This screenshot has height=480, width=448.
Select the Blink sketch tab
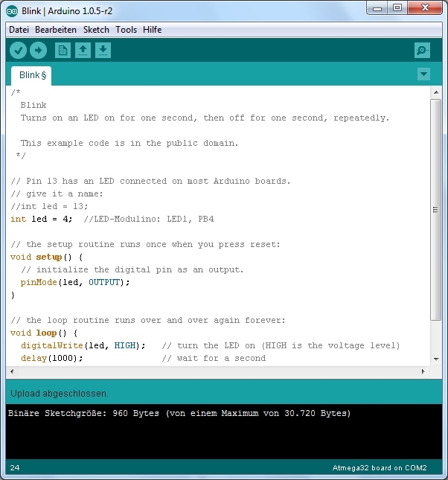32,75
